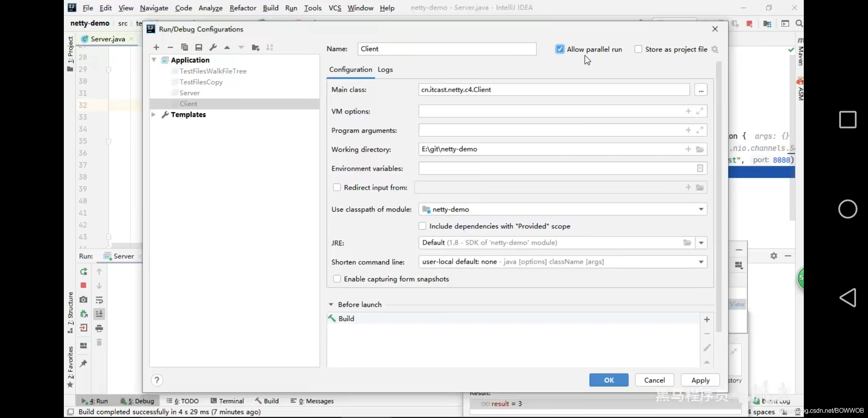Image resolution: width=868 pixels, height=418 pixels.
Task: Sort configurations alphabetically
Action: click(270, 47)
